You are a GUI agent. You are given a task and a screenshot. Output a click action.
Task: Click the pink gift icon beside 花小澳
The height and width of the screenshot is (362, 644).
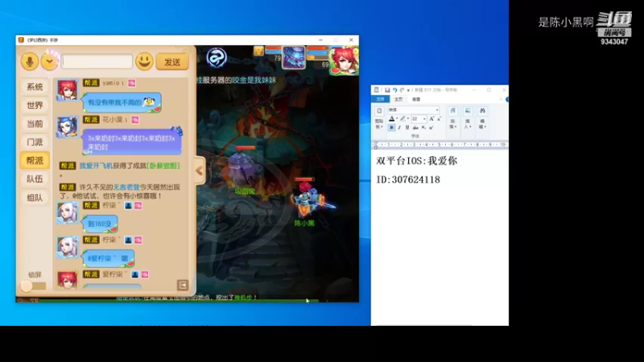pos(135,119)
